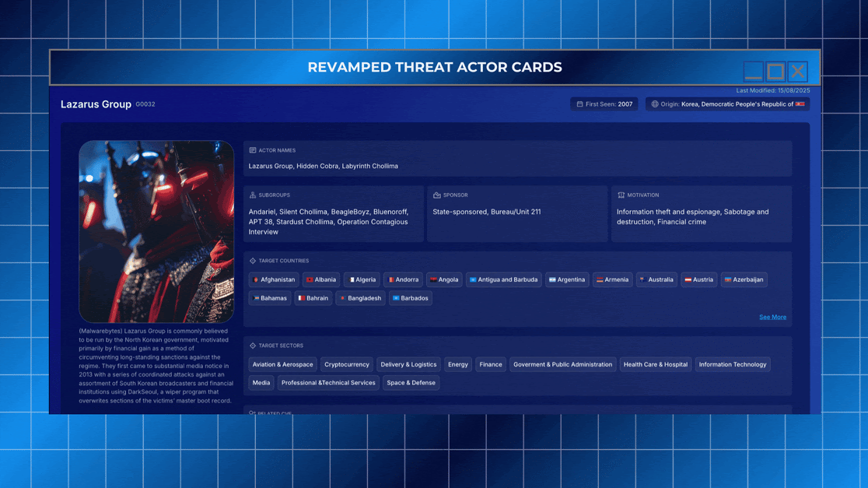The height and width of the screenshot is (488, 868).
Task: Click the Antigua and Barbuda tag
Action: pyautogui.click(x=503, y=279)
